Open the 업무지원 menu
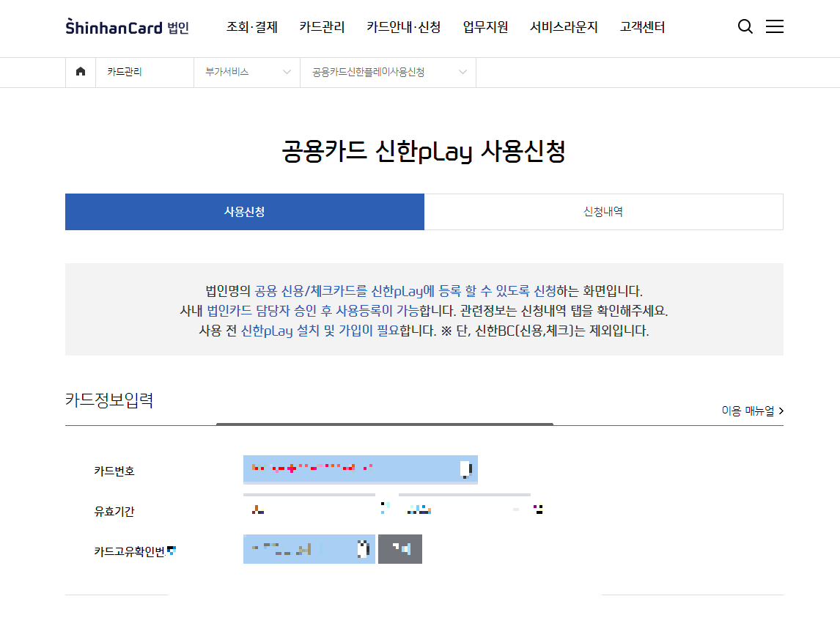The width and height of the screenshot is (840, 640). coord(485,27)
